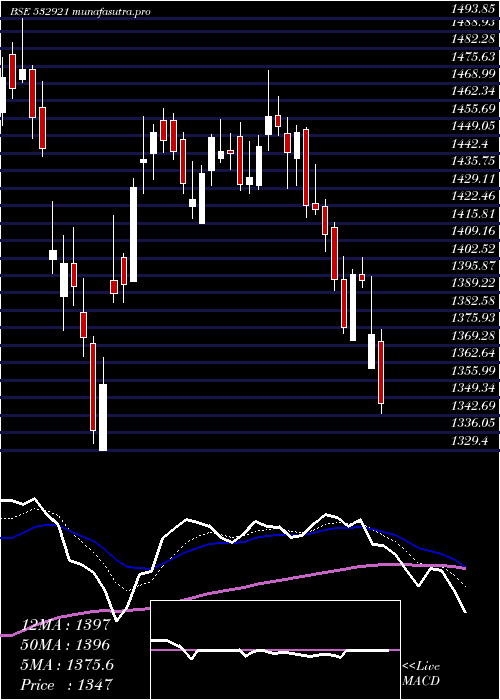This screenshot has width=500, height=700.
Task: Select the 1355.99 price axis label
Action: point(473,371)
